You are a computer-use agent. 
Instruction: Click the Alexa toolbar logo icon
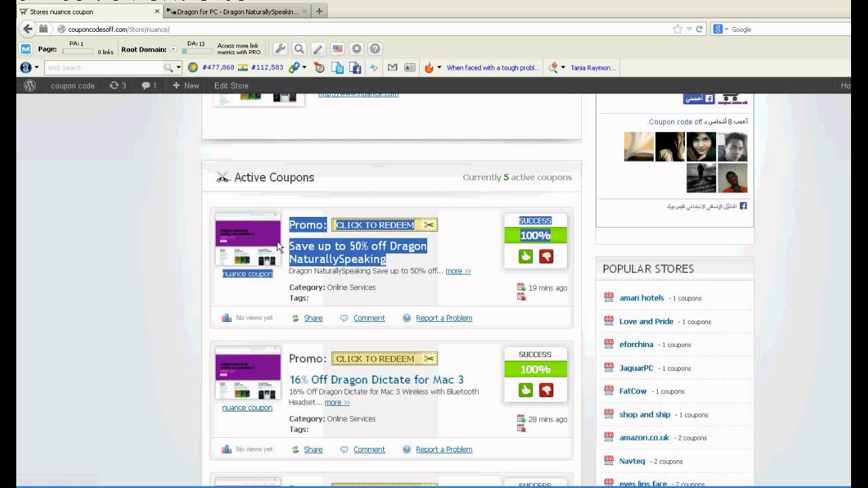tap(26, 68)
